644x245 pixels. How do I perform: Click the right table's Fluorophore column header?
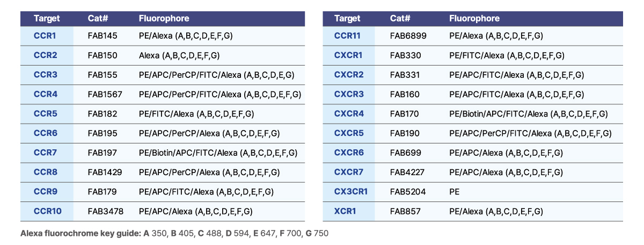click(x=474, y=18)
